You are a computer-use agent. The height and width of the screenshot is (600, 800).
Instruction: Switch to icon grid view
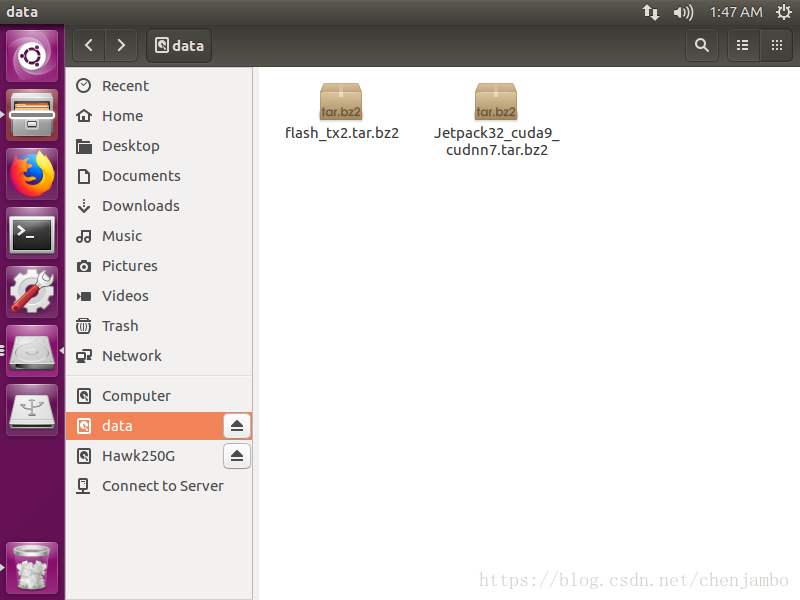[777, 45]
